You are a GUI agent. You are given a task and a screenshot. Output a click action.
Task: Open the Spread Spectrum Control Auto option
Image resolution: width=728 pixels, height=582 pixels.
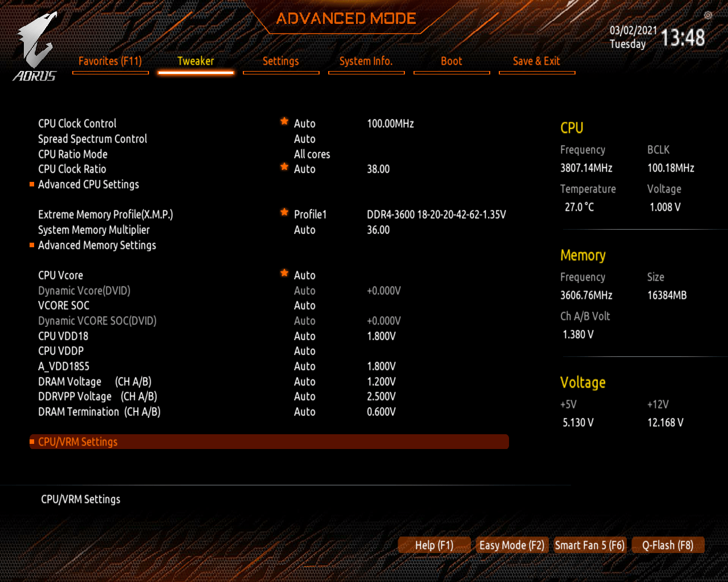pos(305,139)
